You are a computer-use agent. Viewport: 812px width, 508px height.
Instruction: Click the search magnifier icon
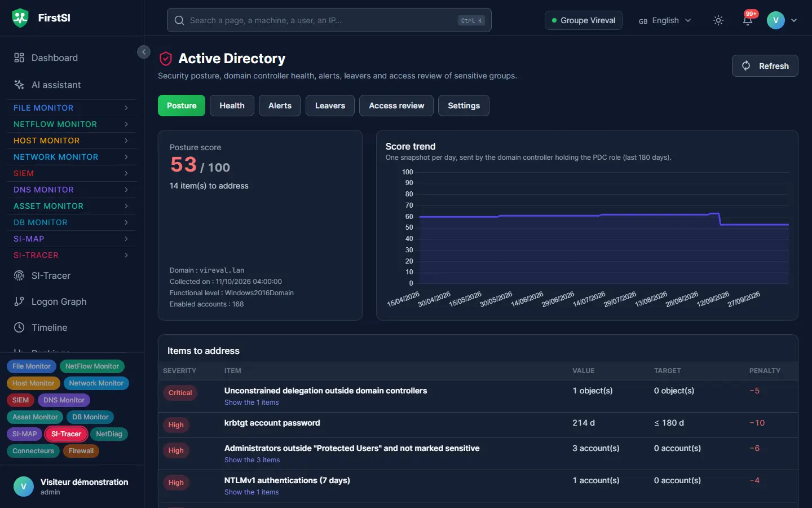click(x=179, y=20)
